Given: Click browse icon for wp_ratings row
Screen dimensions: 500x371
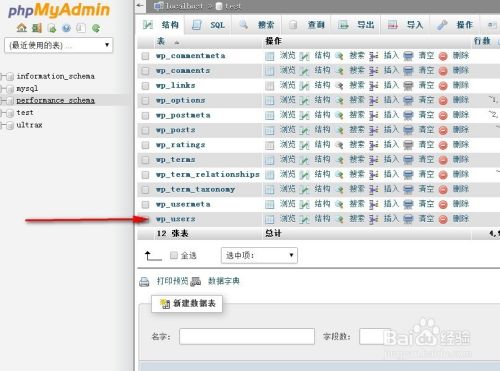Looking at the screenshot, I should point(269,145).
